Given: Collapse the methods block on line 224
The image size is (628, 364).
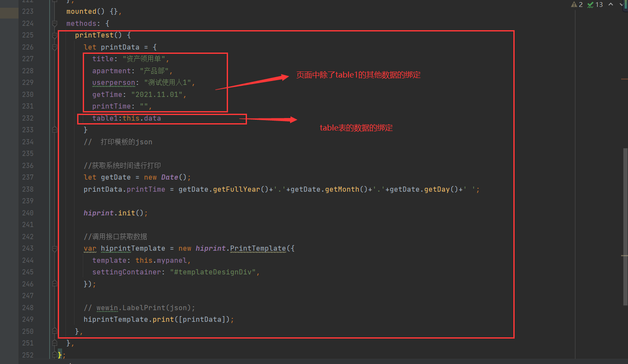Looking at the screenshot, I should (x=55, y=23).
